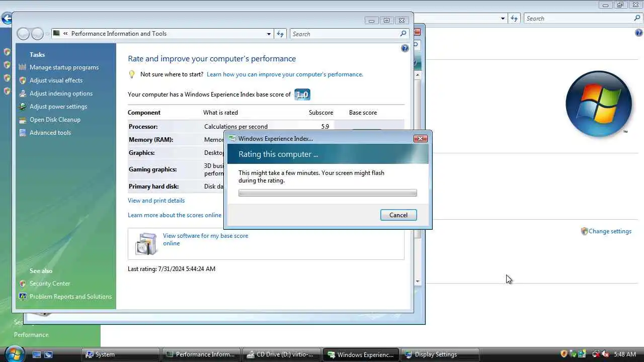The image size is (644, 362).
Task: Click the Security Center shield icon
Action: [x=22, y=284]
